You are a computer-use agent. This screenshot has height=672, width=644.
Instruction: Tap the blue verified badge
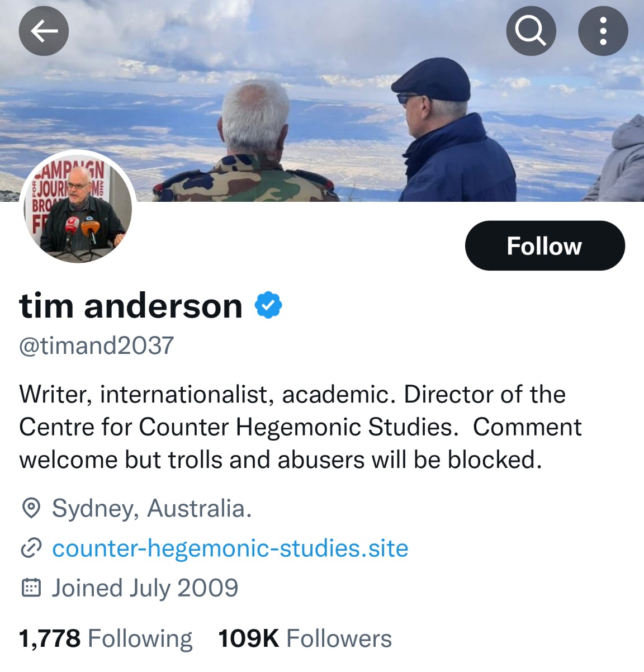pyautogui.click(x=268, y=305)
